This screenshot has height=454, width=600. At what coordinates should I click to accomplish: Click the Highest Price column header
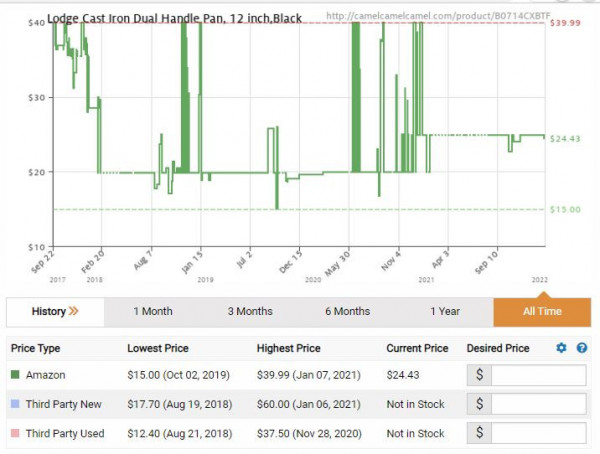coord(289,348)
